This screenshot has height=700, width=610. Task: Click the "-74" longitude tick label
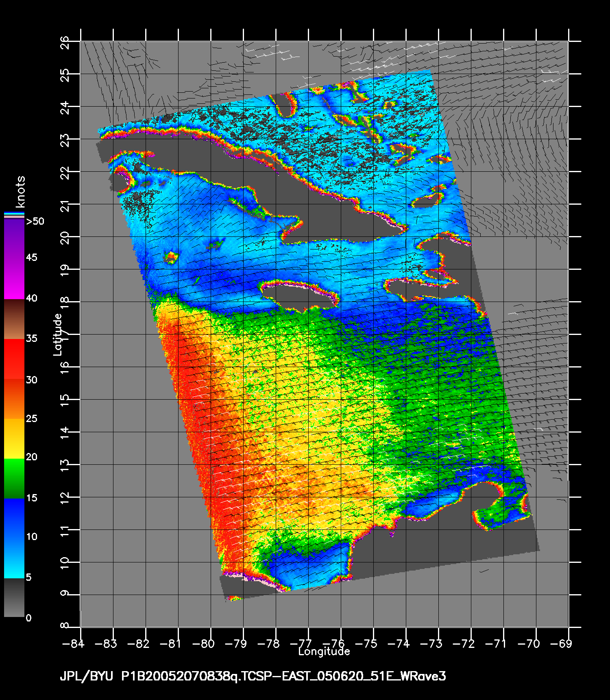click(398, 643)
